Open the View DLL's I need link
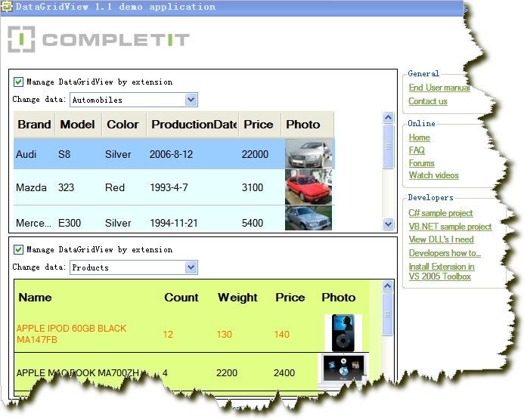The height and width of the screenshot is (420, 524). (x=441, y=239)
